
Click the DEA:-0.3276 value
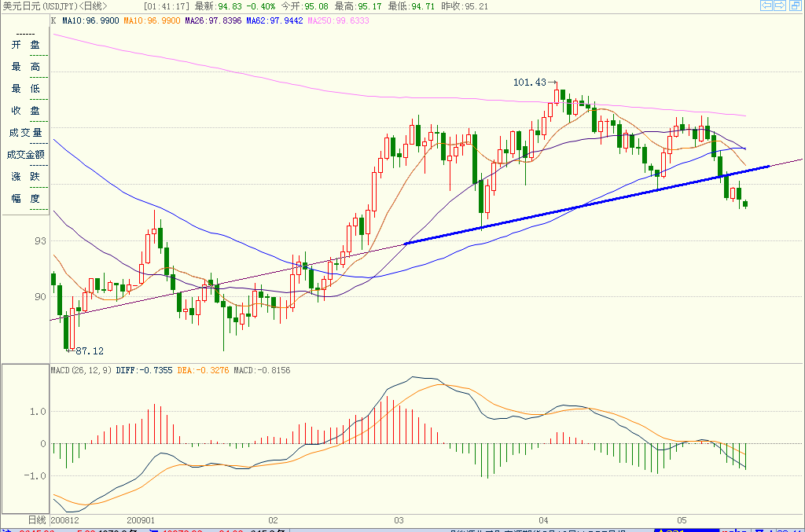click(203, 370)
